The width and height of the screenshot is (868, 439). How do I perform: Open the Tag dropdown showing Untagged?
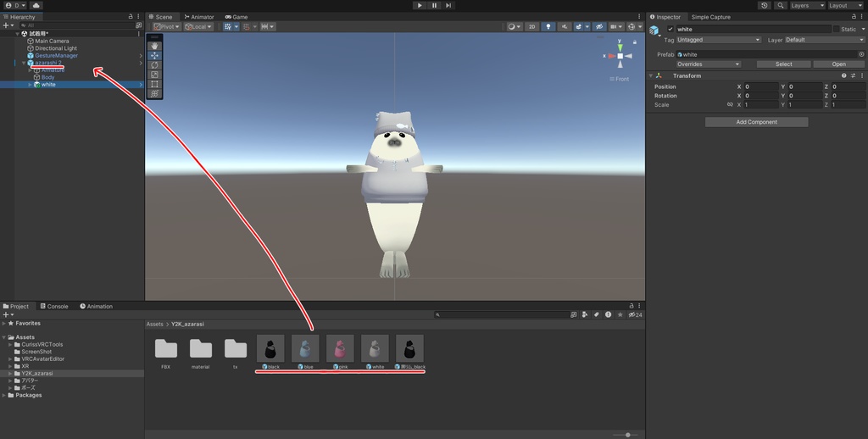719,40
